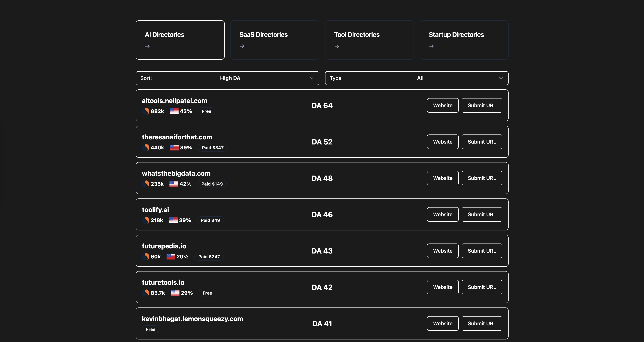The height and width of the screenshot is (342, 644).
Task: Switch to the Startup Directories tab
Action: (x=464, y=40)
